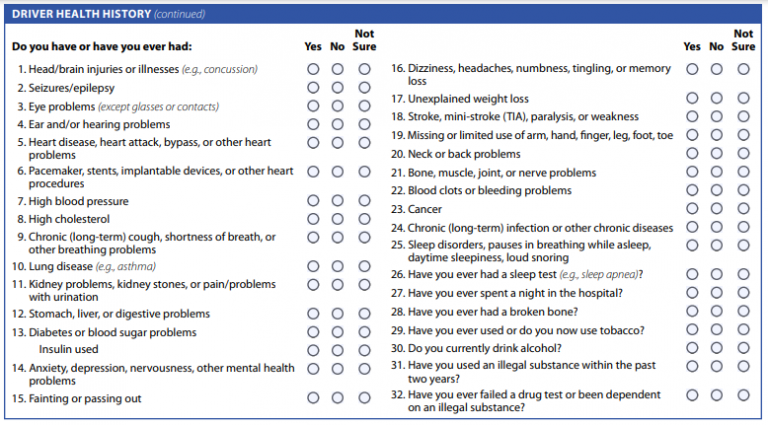Select Yes for insulin used
The image size is (768, 425).
(x=313, y=350)
